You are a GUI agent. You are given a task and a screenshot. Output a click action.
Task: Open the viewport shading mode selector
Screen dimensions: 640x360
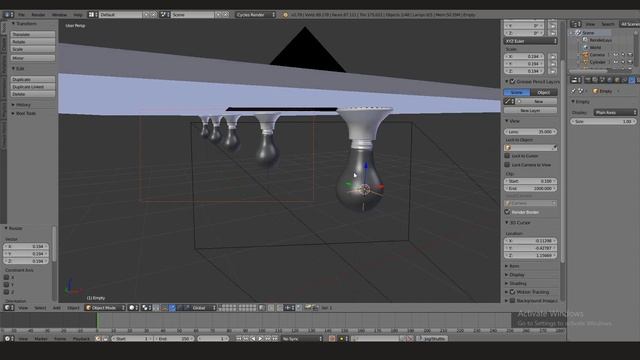click(x=132, y=308)
